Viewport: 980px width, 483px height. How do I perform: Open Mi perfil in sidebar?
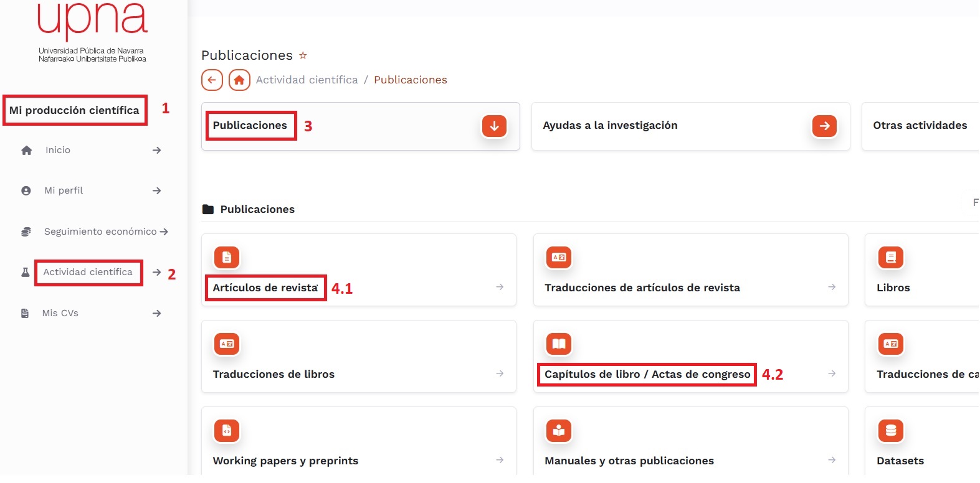pos(64,191)
